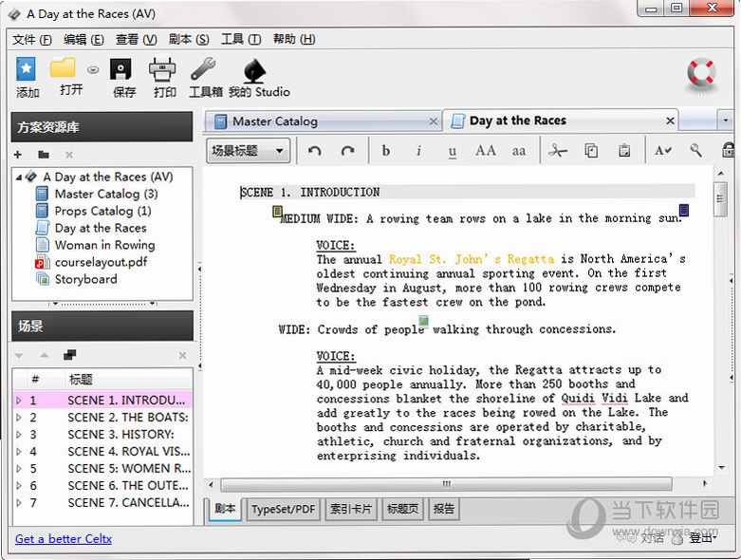Add item to project library plus icon
741x560 pixels.
[17, 155]
